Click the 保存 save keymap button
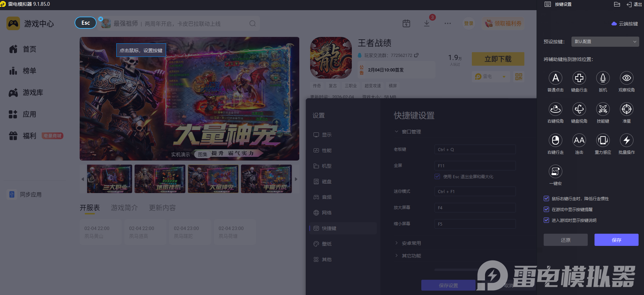 tap(616, 240)
